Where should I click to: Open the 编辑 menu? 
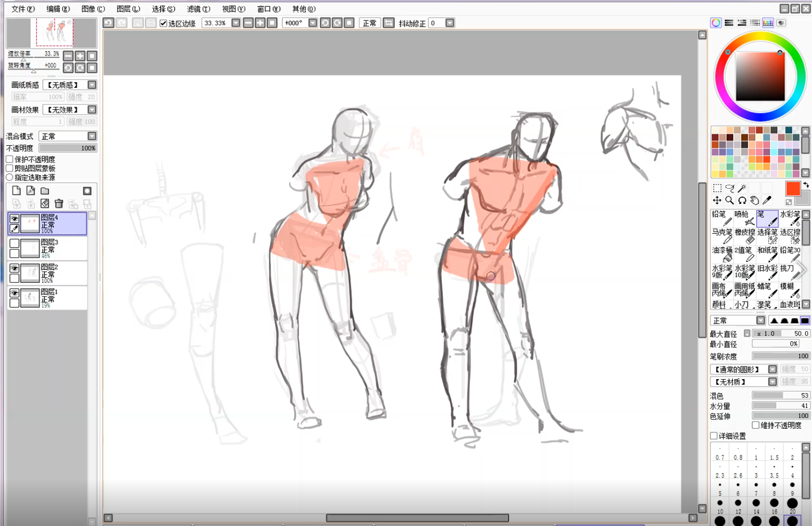tap(58, 9)
